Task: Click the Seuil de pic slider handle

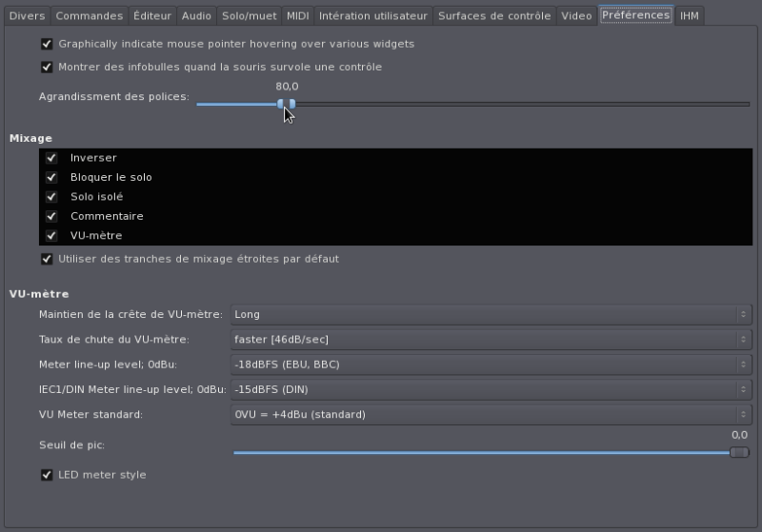Action: [739, 452]
